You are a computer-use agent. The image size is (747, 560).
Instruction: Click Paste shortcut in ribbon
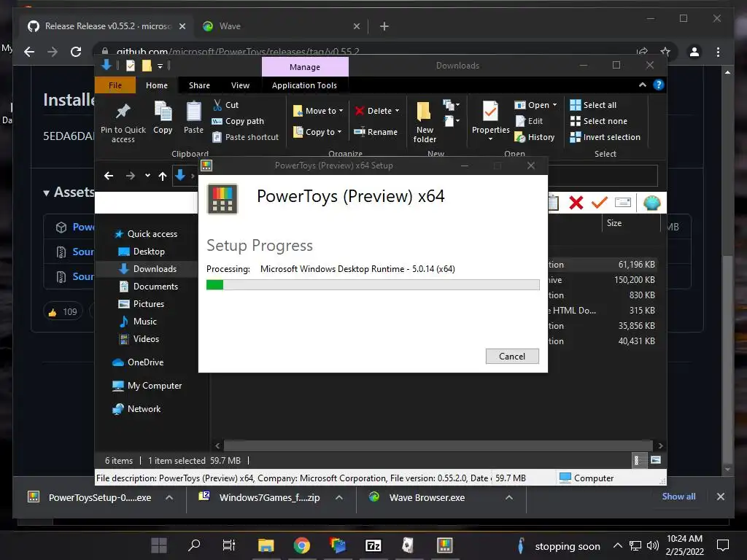245,137
